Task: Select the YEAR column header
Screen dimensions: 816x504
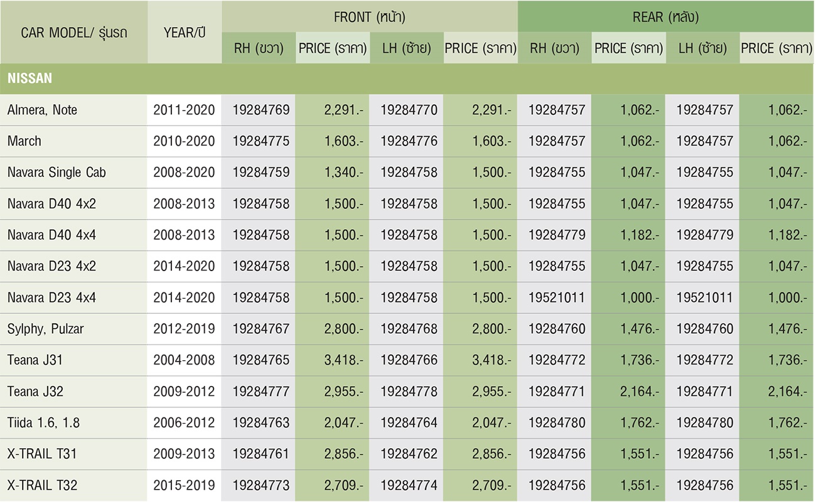Action: [x=185, y=33]
